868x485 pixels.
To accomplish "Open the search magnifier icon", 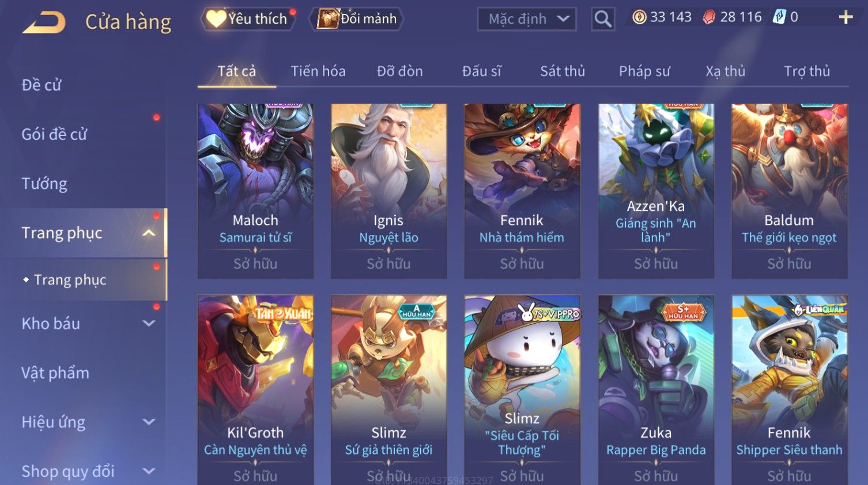I will 603,19.
